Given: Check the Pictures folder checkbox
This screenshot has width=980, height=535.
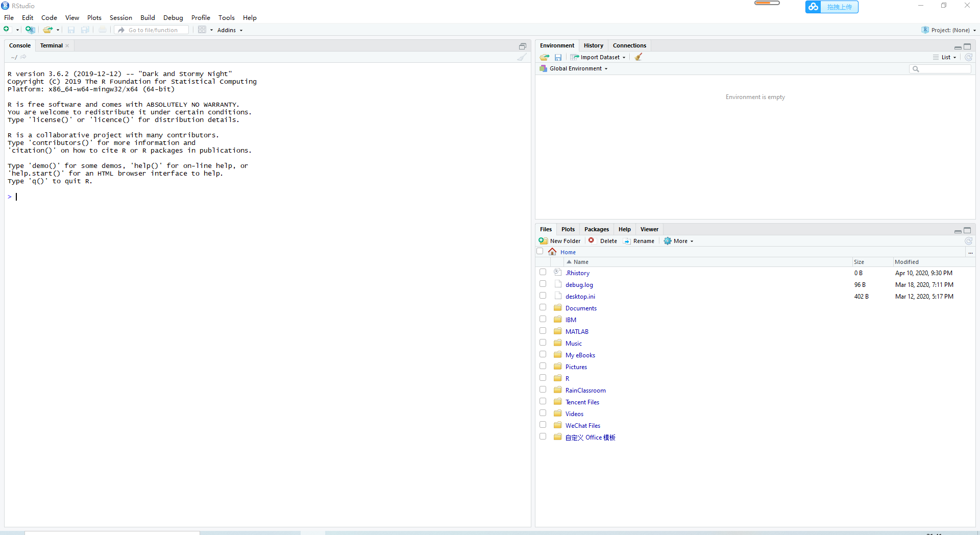Looking at the screenshot, I should [x=543, y=366].
